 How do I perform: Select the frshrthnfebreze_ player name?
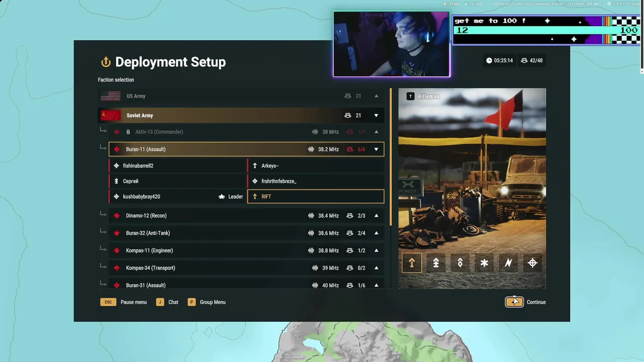point(279,181)
